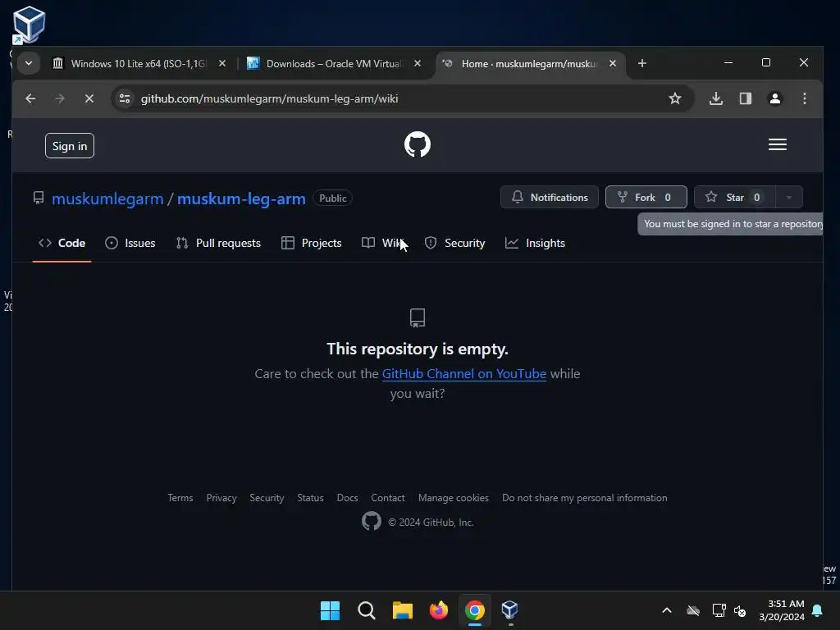Open the Docs footer link
The image size is (840, 630).
347,498
